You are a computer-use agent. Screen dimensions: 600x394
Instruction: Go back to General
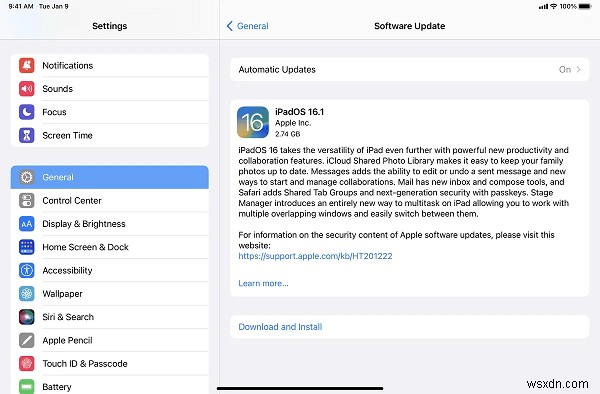tap(248, 26)
